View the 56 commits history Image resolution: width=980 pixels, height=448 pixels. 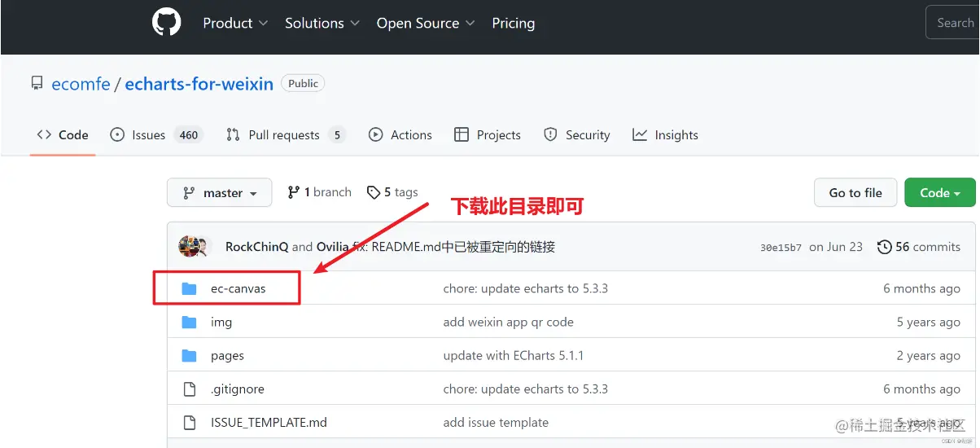pyautogui.click(x=919, y=247)
